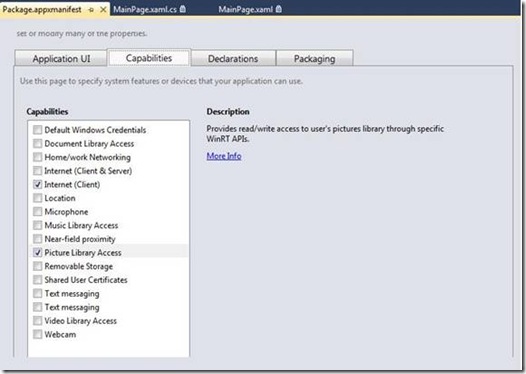Click the lock icon on MainPage.xaml.cs tab
Screen dimensions: 526x374
point(182,9)
